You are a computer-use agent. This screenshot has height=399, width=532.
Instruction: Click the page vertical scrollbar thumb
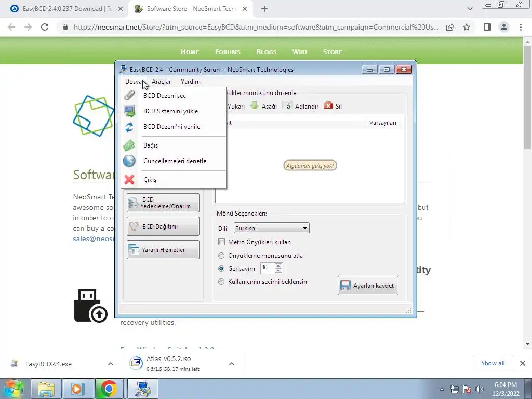527,97
